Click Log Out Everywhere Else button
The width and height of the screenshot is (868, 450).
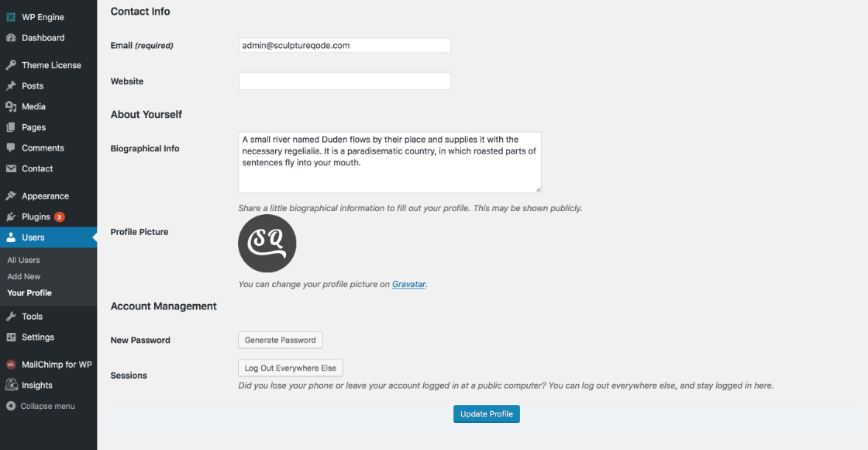(x=291, y=368)
